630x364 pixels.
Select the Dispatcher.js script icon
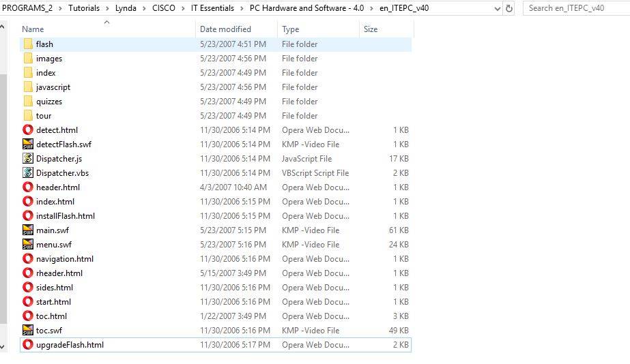[28, 159]
